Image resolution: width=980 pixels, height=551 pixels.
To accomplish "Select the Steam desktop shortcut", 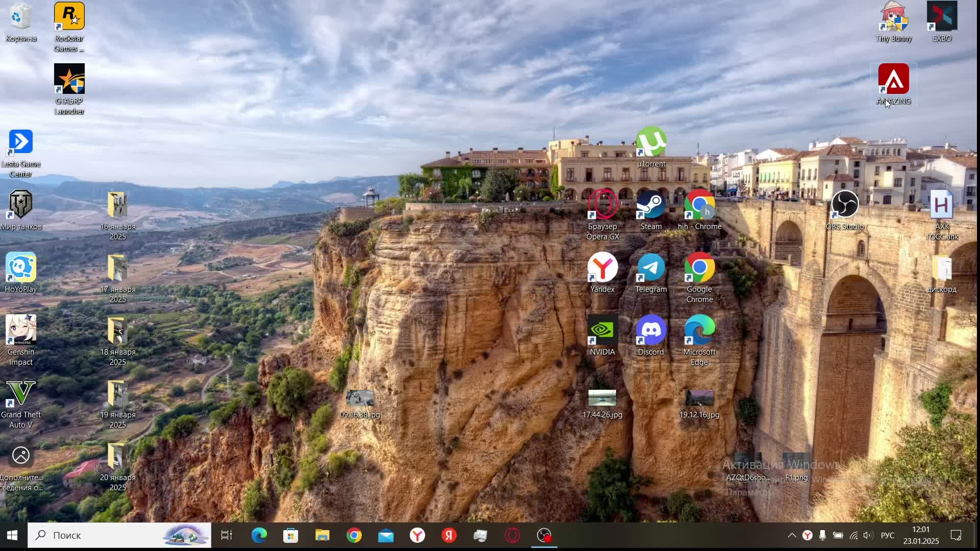I will point(651,210).
